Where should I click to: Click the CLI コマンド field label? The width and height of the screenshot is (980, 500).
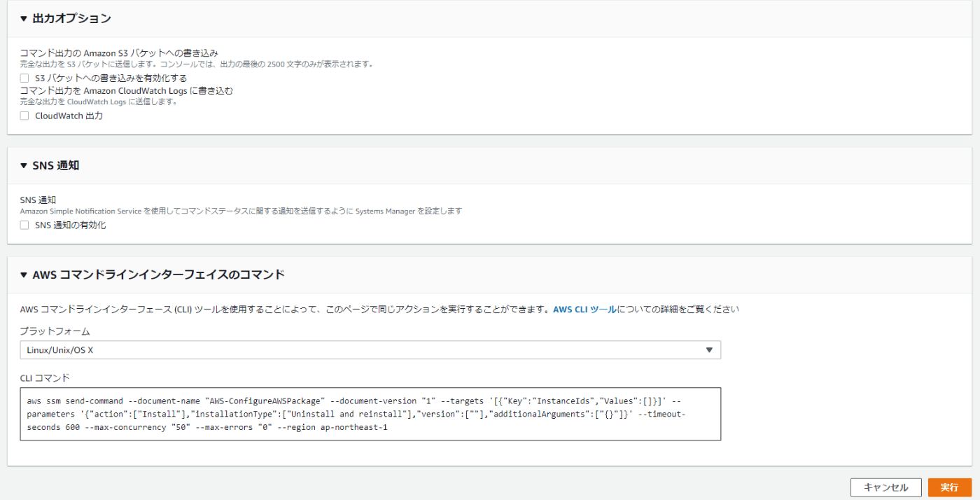(45, 377)
